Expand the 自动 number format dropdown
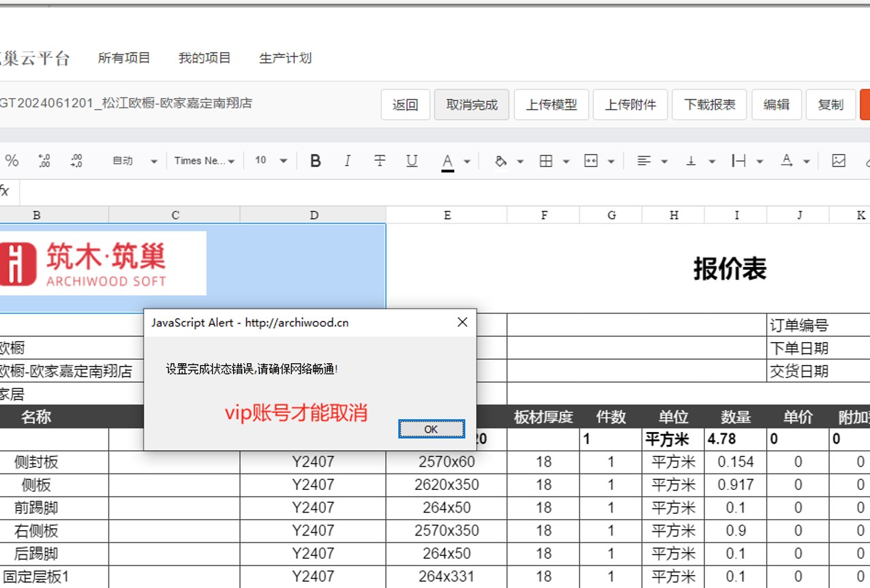Image resolution: width=870 pixels, height=588 pixels. pyautogui.click(x=133, y=161)
